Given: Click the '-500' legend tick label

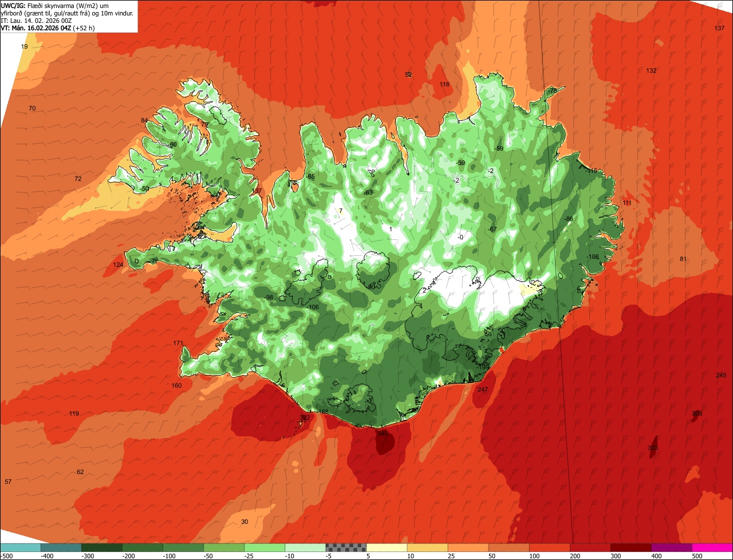Looking at the screenshot, I should coord(7,556).
